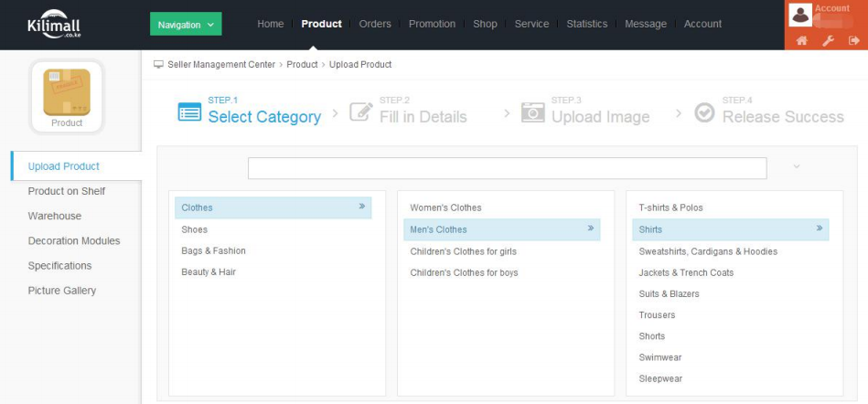Go to the Statistics menu
The image size is (868, 404).
click(586, 24)
